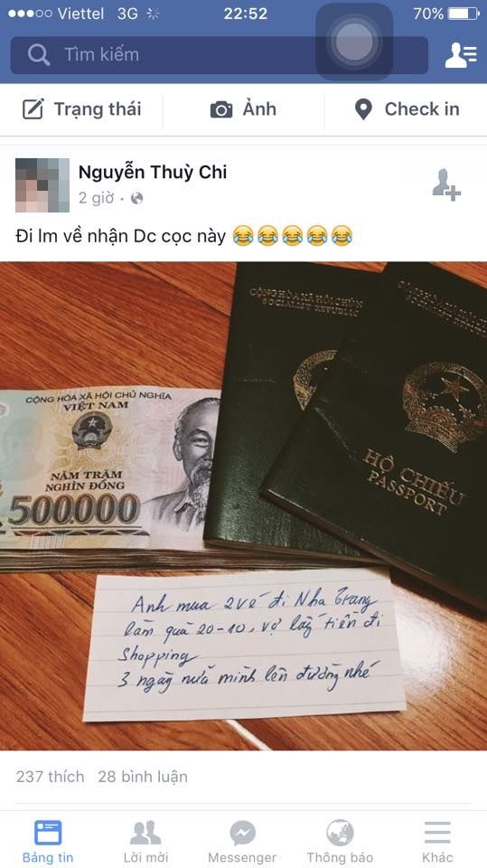Viewport: 487px width, 868px height.
Task: Open the 28 bình luận comments
Action: coord(143,777)
